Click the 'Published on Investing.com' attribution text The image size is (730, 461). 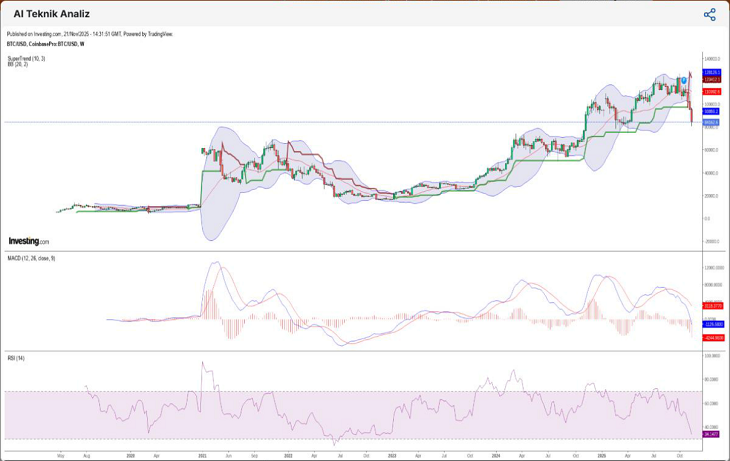pos(90,34)
